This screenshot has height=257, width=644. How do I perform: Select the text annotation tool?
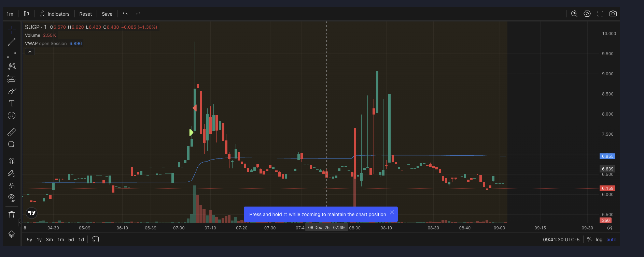pos(12,103)
